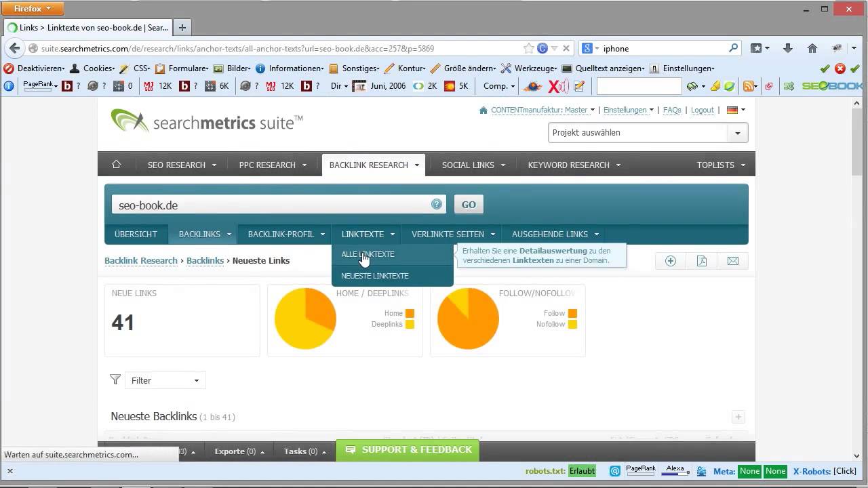The image size is (868, 488).
Task: Click the Logout link
Action: point(702,110)
